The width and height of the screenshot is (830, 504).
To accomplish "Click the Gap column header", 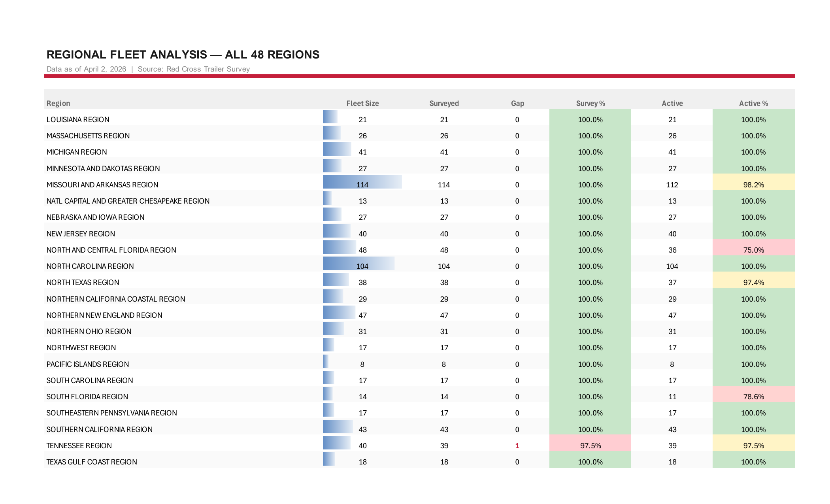I will click(x=517, y=103).
